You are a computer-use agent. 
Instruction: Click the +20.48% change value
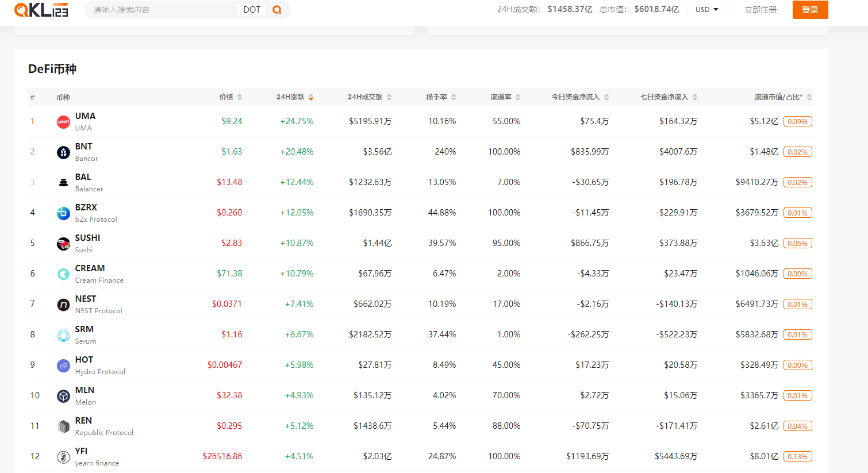coord(297,152)
